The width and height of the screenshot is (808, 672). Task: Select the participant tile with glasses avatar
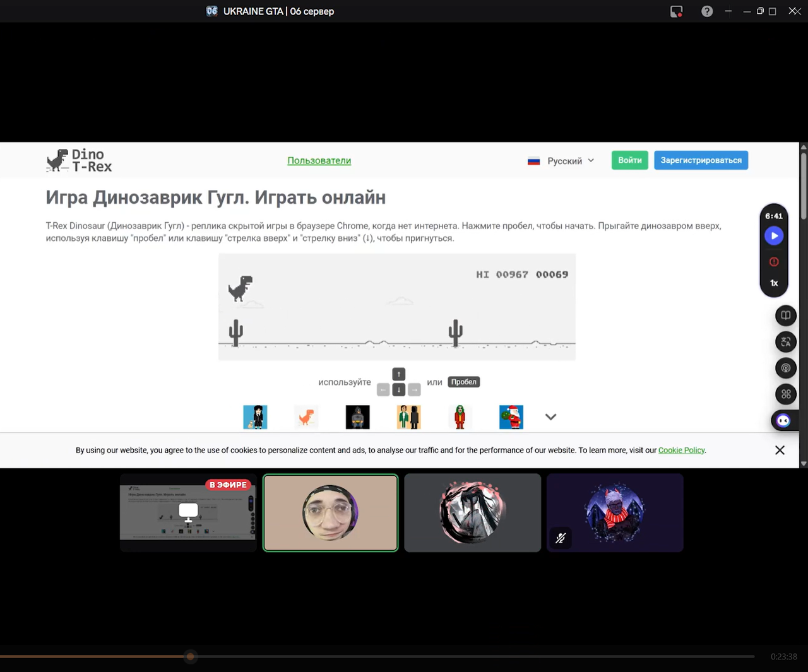(331, 513)
